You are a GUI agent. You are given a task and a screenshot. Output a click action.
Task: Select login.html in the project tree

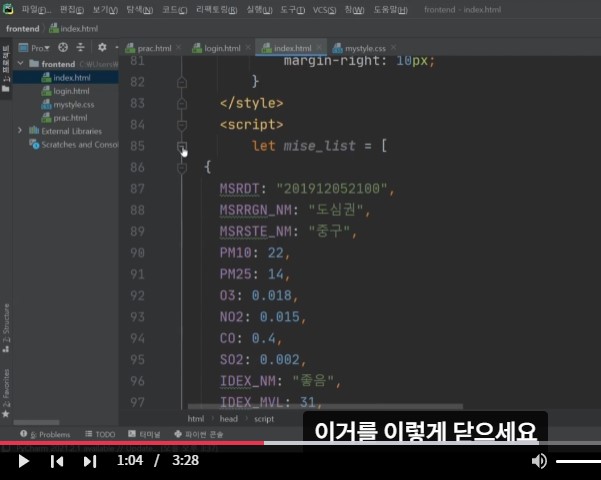click(66, 91)
